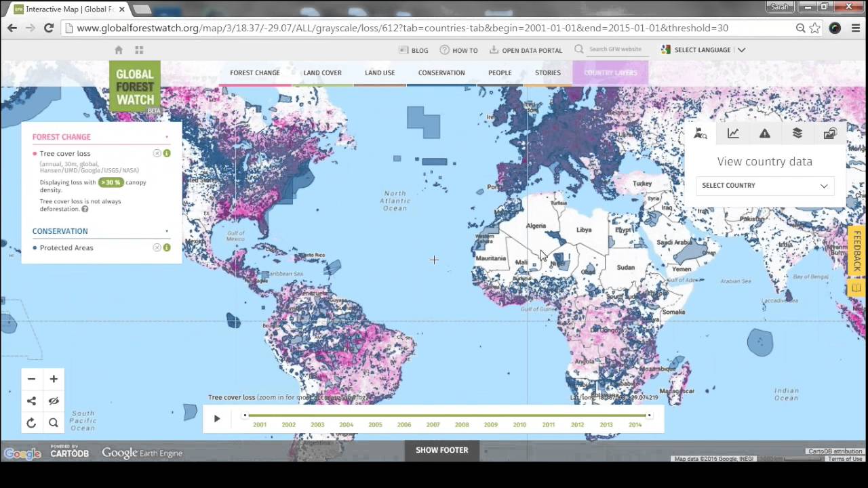
Task: Select the Interactive Map browser tab
Action: pyautogui.click(x=68, y=9)
